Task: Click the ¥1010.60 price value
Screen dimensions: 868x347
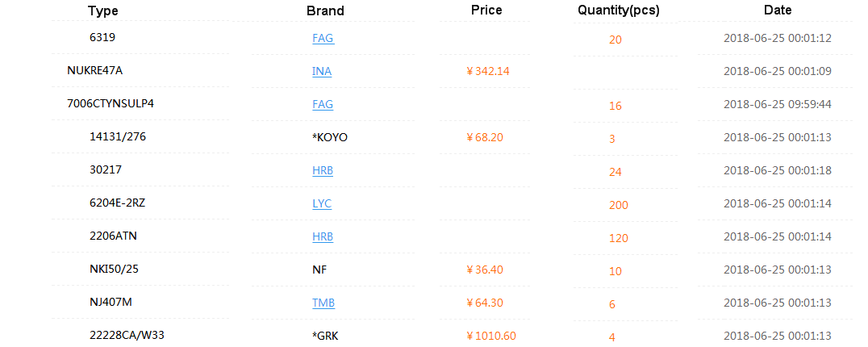Action: click(491, 336)
